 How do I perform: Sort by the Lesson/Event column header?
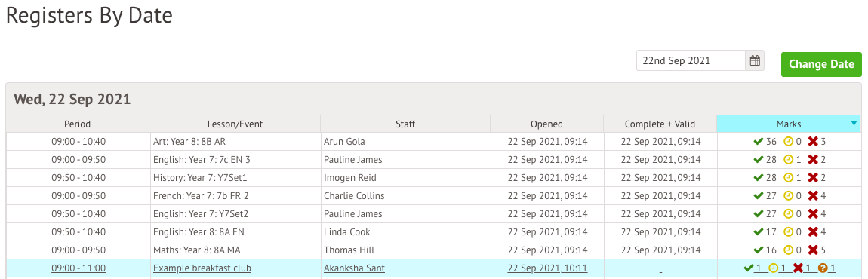(235, 124)
